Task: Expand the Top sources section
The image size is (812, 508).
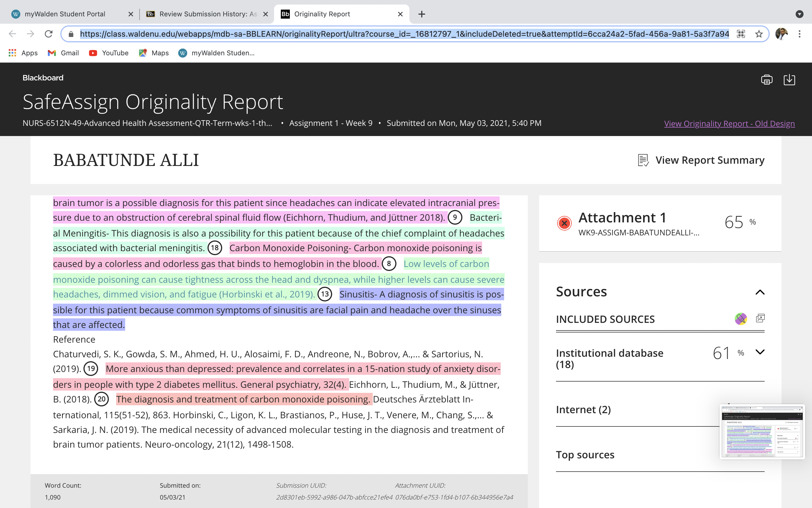Action: [x=660, y=455]
